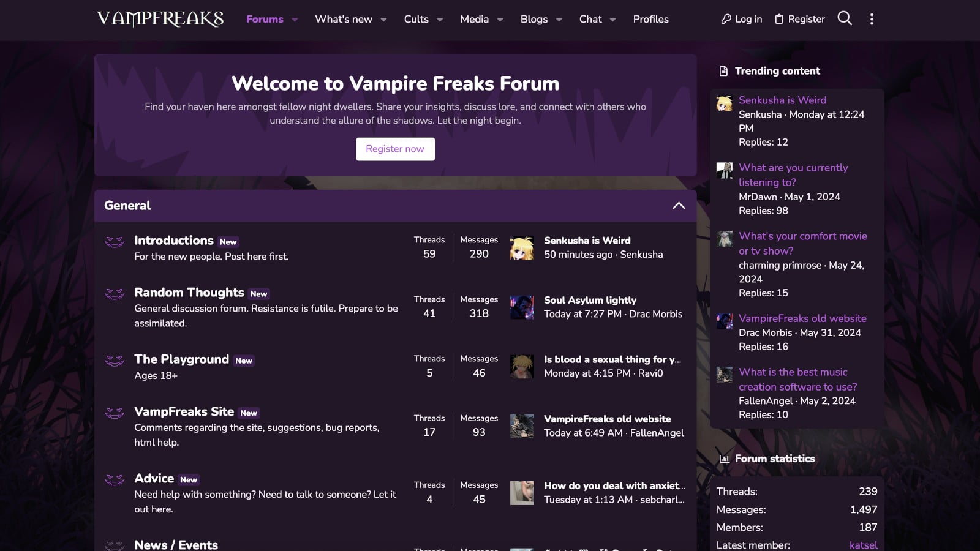This screenshot has height=551, width=980.
Task: Open the Chat nav item
Action: point(590,19)
